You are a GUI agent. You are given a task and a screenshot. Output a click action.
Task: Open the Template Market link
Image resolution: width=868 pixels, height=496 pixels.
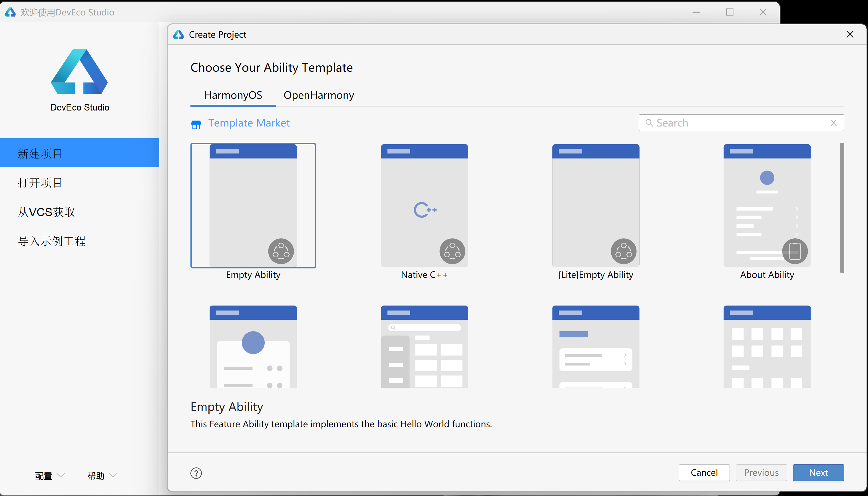(249, 123)
